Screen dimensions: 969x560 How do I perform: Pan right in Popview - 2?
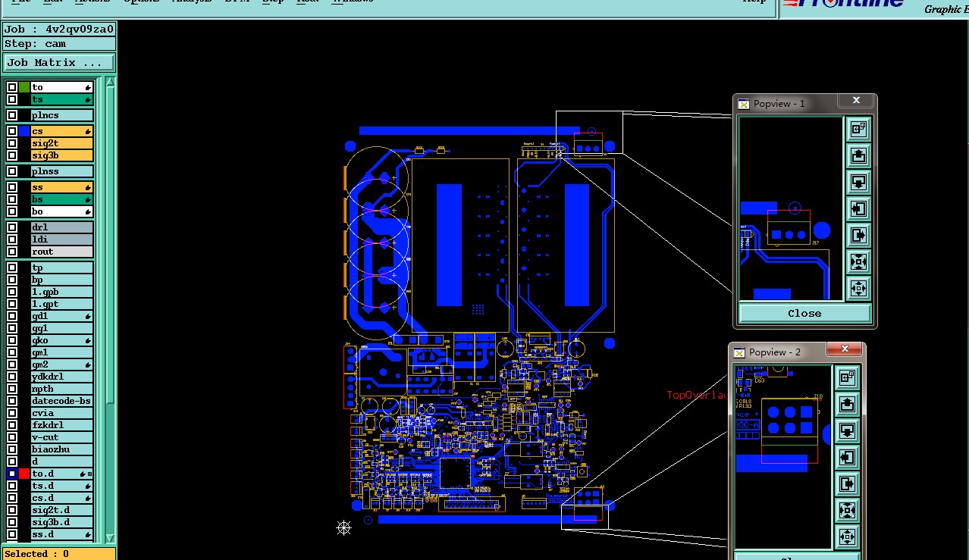pos(847,483)
